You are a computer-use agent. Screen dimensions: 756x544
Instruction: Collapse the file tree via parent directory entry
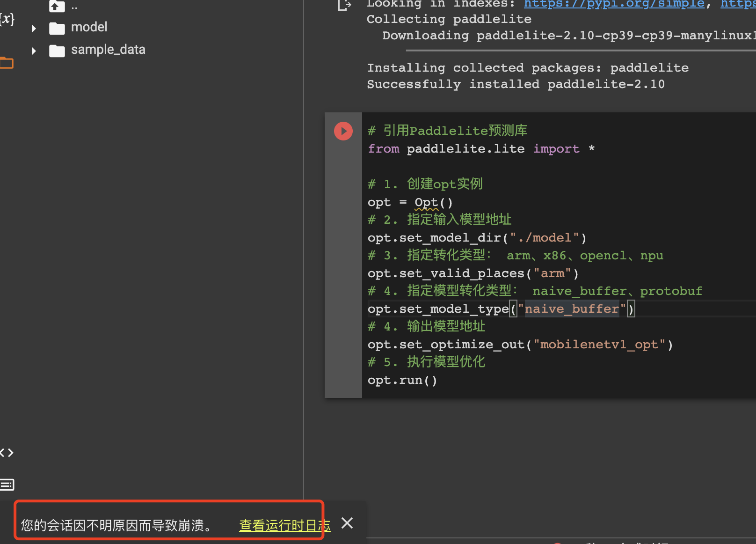click(x=74, y=6)
